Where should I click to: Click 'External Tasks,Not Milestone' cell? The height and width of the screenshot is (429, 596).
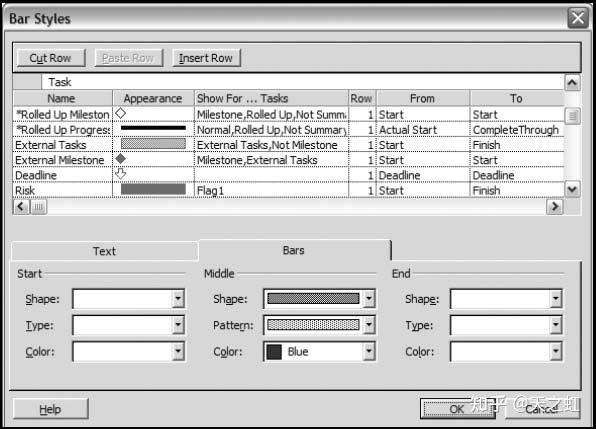[271, 145]
